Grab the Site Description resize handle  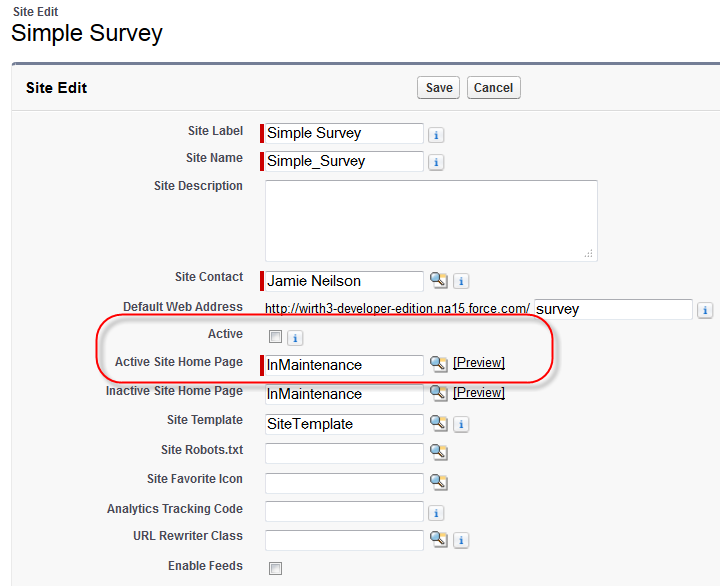coord(589,254)
